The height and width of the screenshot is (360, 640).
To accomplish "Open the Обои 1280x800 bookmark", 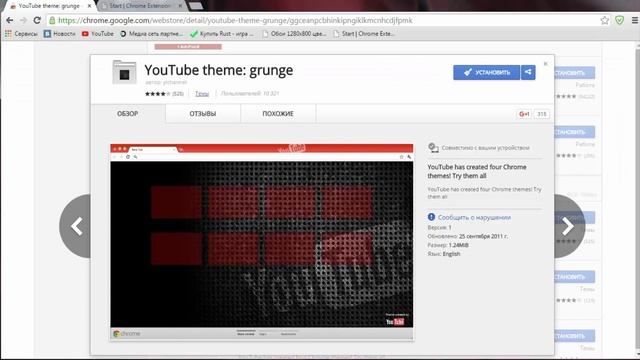I will coord(294,34).
